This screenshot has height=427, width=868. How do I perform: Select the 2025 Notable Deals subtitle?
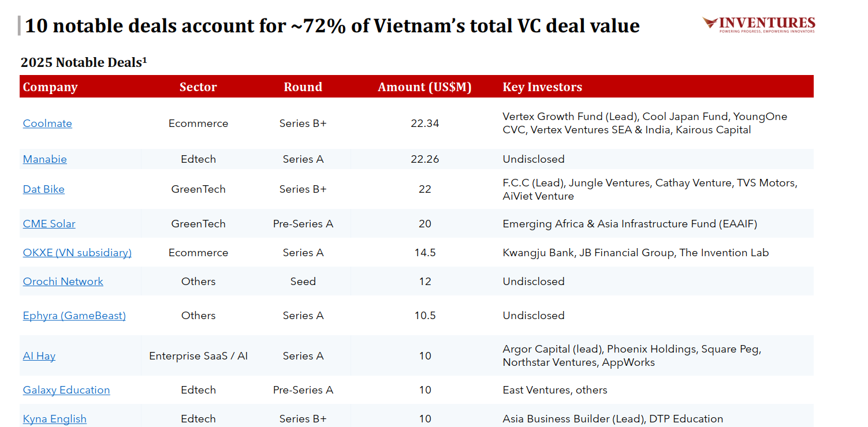pyautogui.click(x=84, y=62)
